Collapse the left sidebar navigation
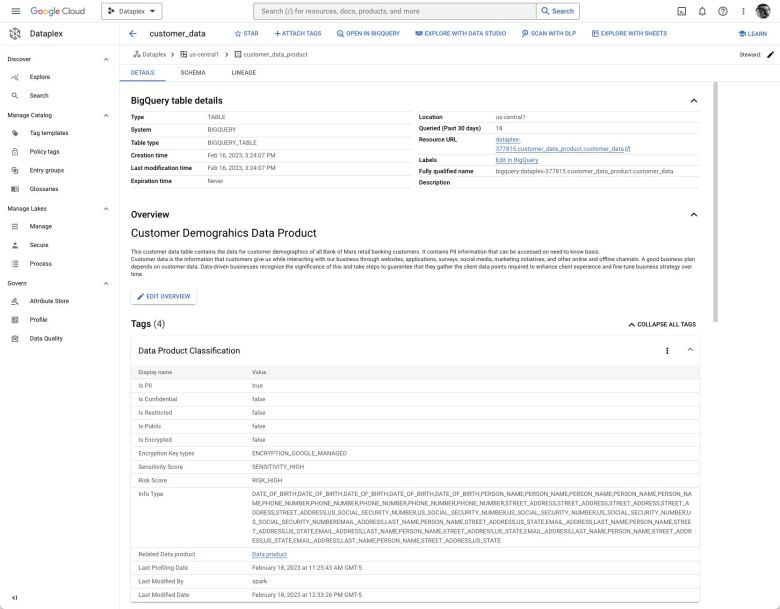 [x=14, y=597]
